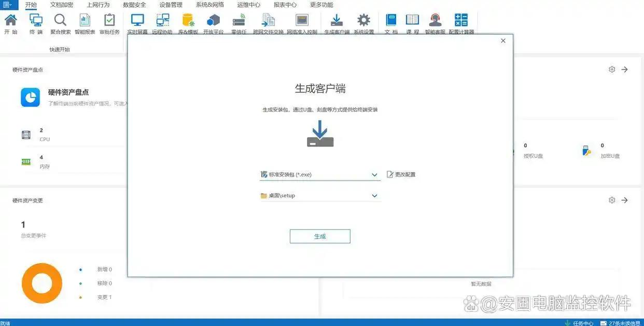
Task: Switch to 系统&网络 ribbon tab
Action: pyautogui.click(x=210, y=5)
